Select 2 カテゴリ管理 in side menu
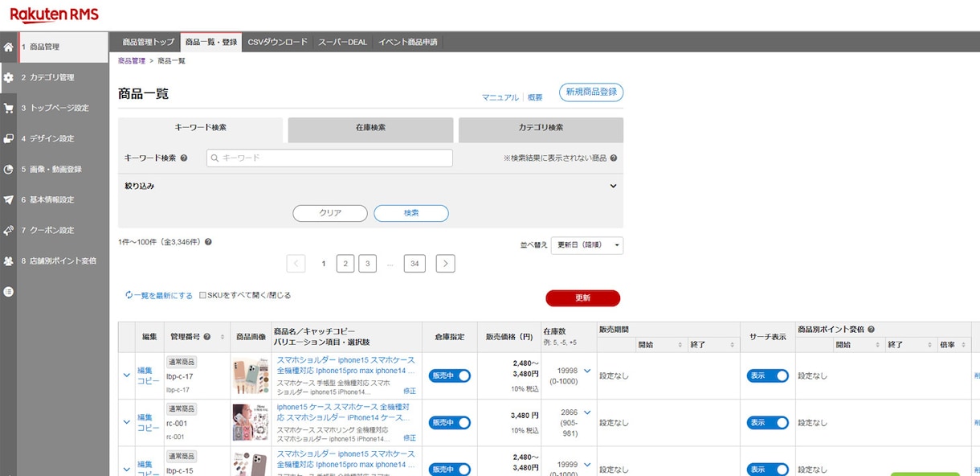This screenshot has height=476, width=980. (63, 78)
